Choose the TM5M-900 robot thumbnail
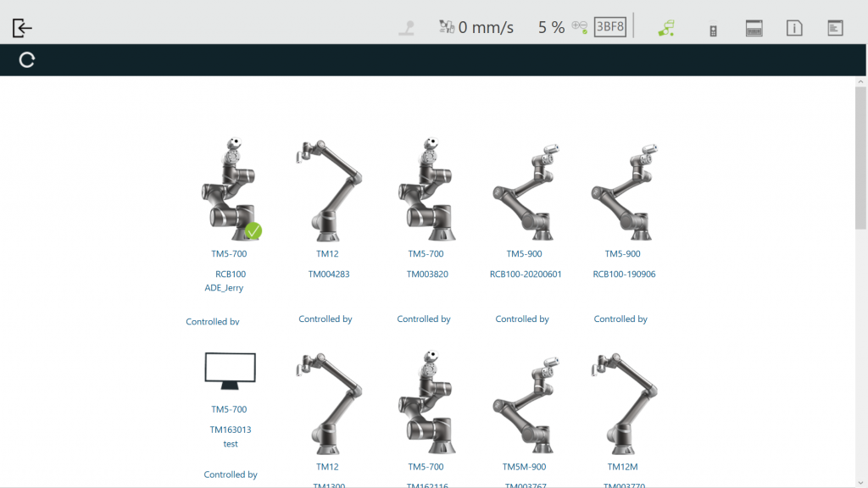Viewport: 868px width, 488px height. pos(524,403)
